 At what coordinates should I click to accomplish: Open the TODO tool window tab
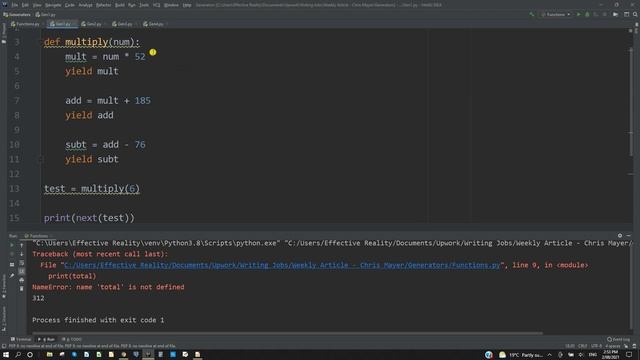point(72,339)
